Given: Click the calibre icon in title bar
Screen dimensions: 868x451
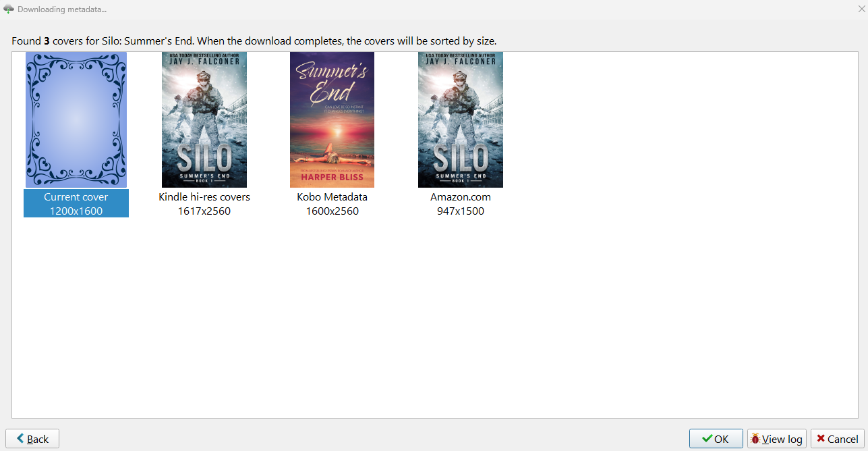Looking at the screenshot, I should point(9,9).
